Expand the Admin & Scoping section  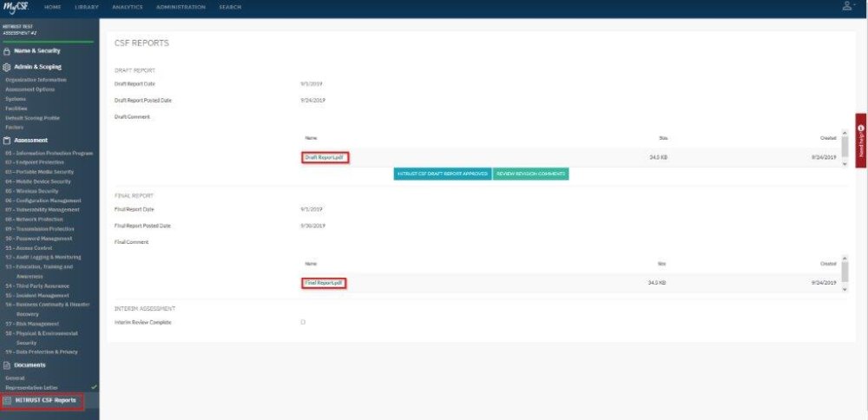tap(37, 67)
